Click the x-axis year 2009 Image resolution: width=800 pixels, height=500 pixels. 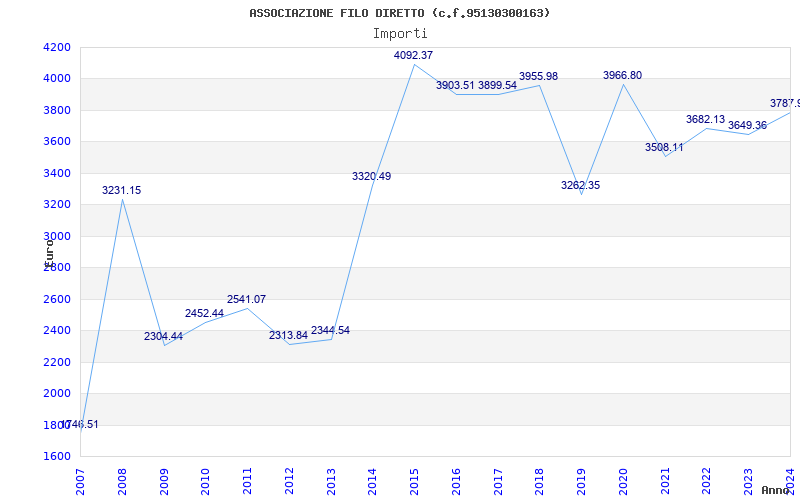coord(164,481)
